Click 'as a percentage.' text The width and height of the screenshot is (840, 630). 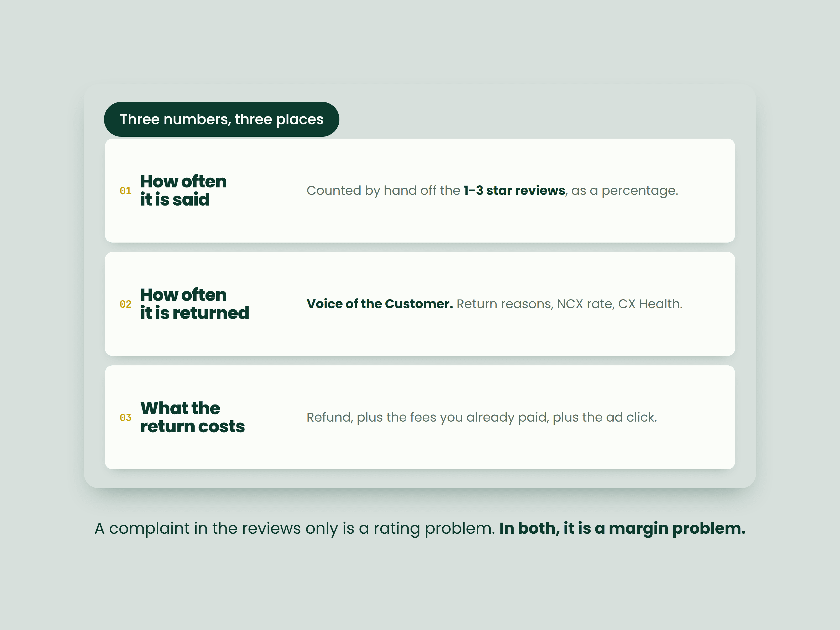click(625, 191)
